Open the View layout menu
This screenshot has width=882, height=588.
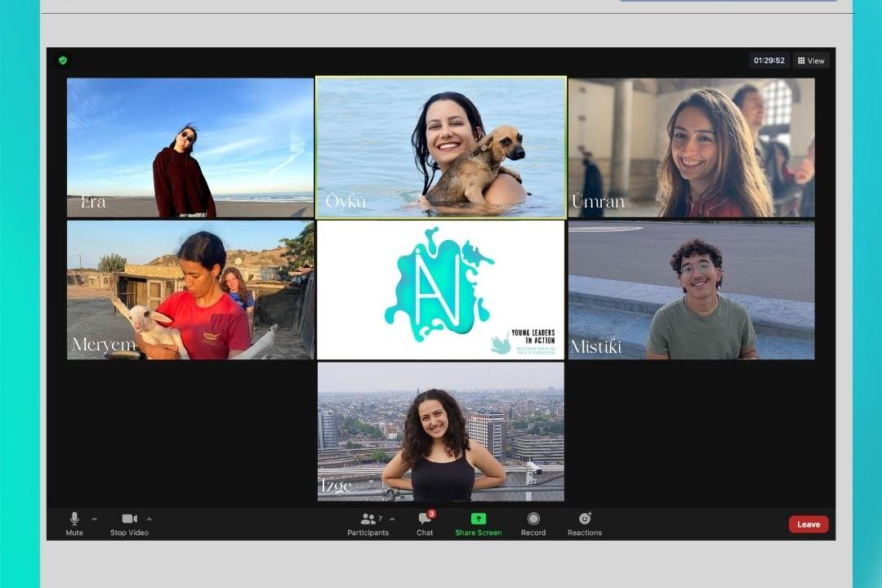tap(811, 60)
